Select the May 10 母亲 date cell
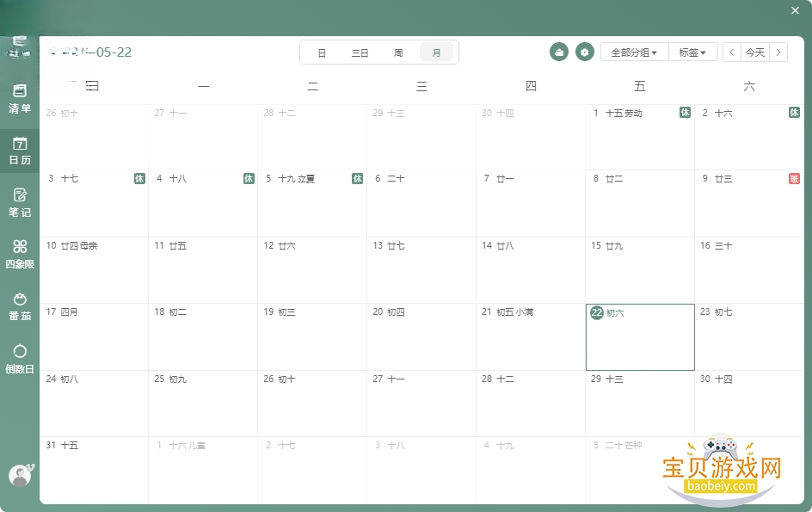The image size is (812, 512). [94, 270]
